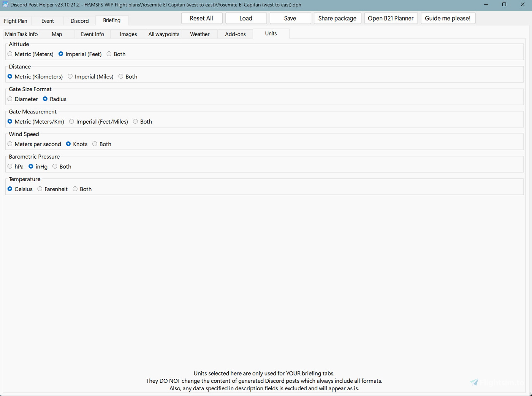Click the Share package button
The width and height of the screenshot is (532, 396).
[337, 18]
